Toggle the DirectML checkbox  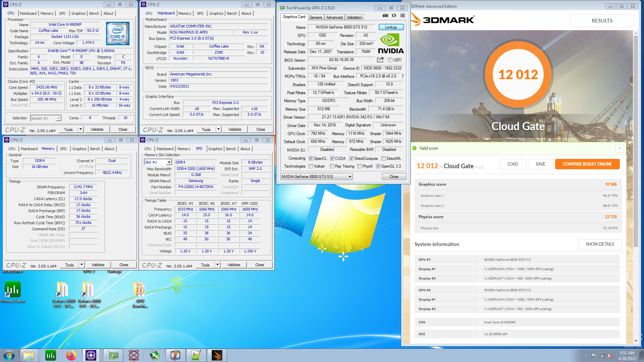click(x=384, y=159)
